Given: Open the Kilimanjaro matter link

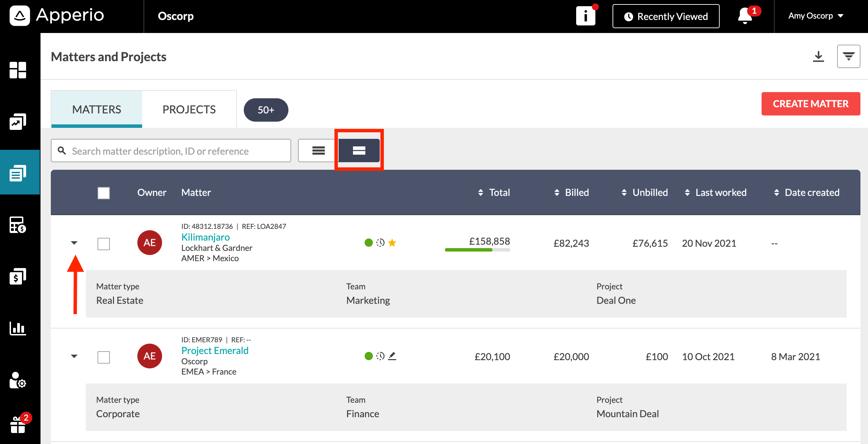Looking at the screenshot, I should click(x=206, y=237).
